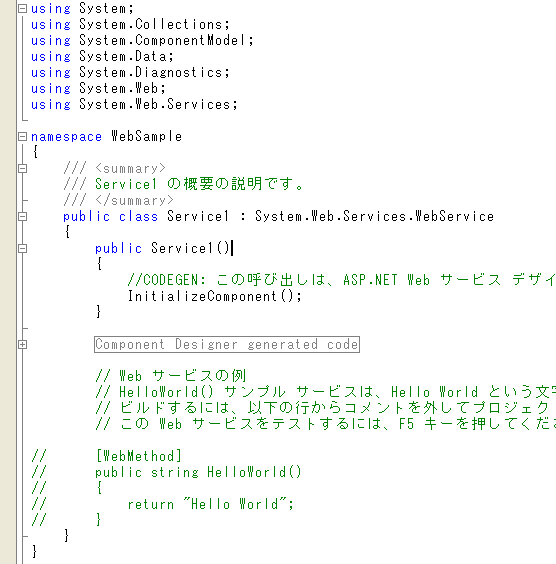This screenshot has height=564, width=556.
Task: Click 'System.Web.Services.WebService' base class text
Action: pyautogui.click(x=374, y=217)
